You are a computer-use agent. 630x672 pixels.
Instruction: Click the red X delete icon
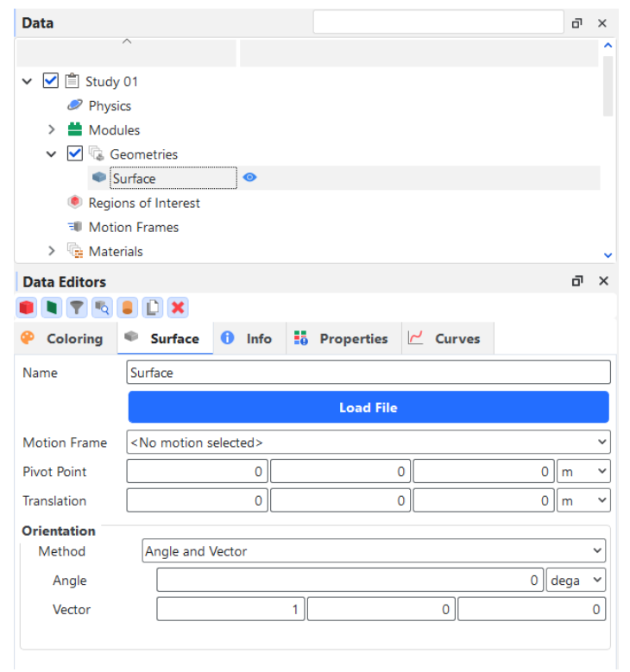179,308
